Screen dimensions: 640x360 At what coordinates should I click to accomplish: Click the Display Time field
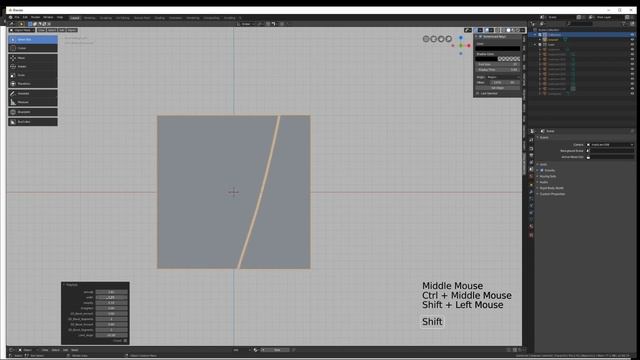[x=498, y=70]
